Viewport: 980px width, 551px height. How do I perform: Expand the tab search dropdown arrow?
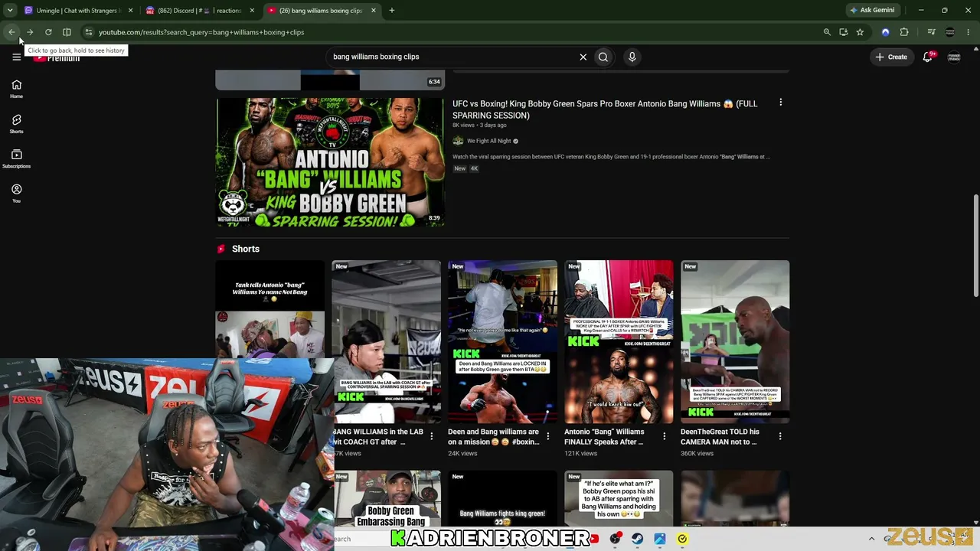(x=10, y=11)
